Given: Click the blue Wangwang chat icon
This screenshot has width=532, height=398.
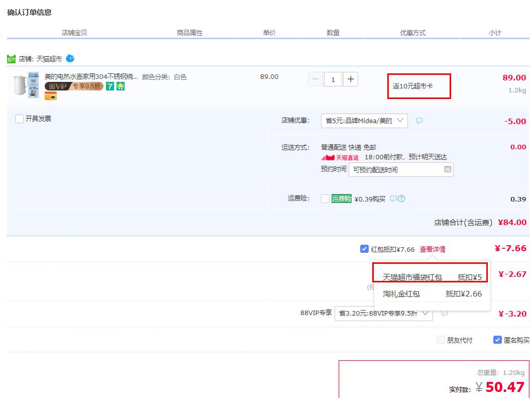Looking at the screenshot, I should [x=70, y=58].
